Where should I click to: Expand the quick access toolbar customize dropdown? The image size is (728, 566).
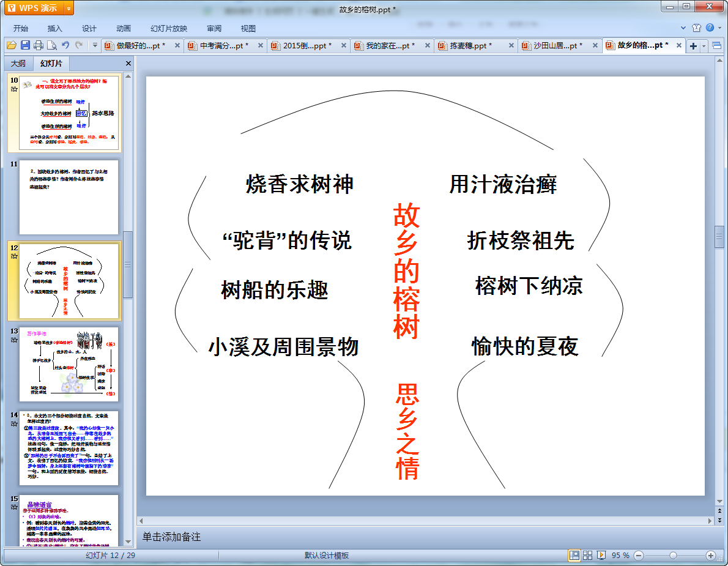[x=95, y=45]
